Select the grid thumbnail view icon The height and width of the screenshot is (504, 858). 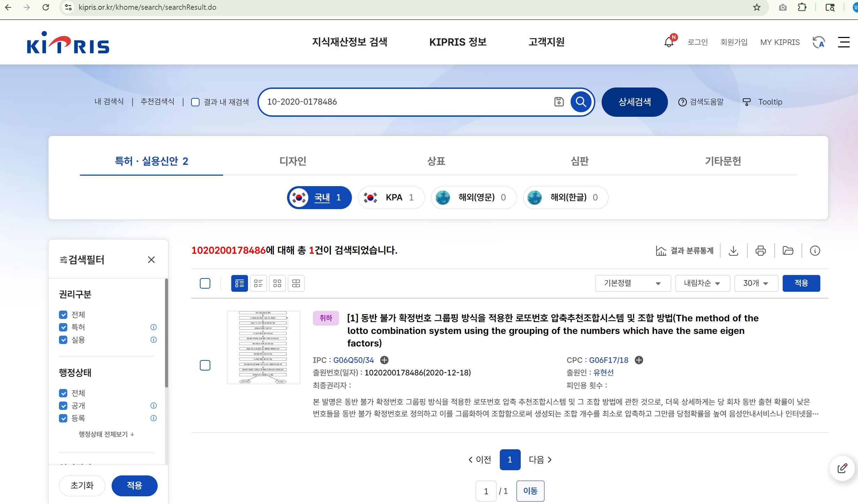pyautogui.click(x=277, y=283)
